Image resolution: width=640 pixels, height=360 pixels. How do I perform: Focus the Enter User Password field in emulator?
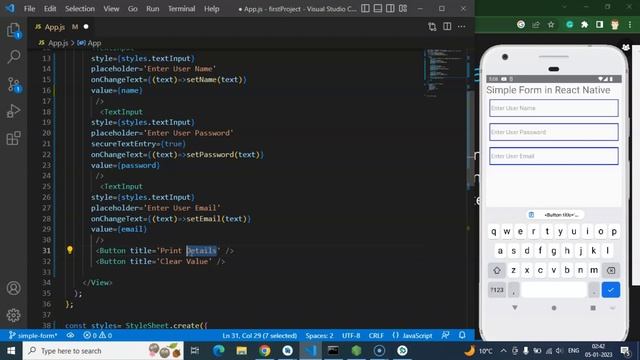pos(553,132)
